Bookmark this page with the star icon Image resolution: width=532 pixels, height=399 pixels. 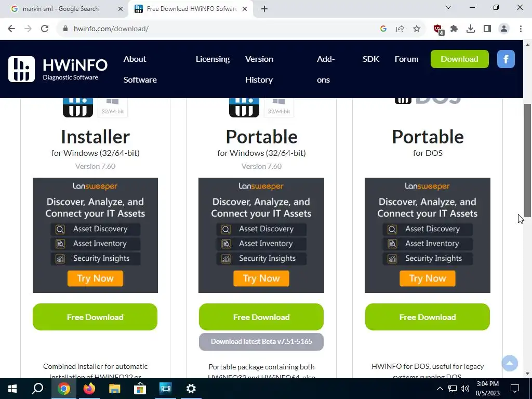[417, 29]
